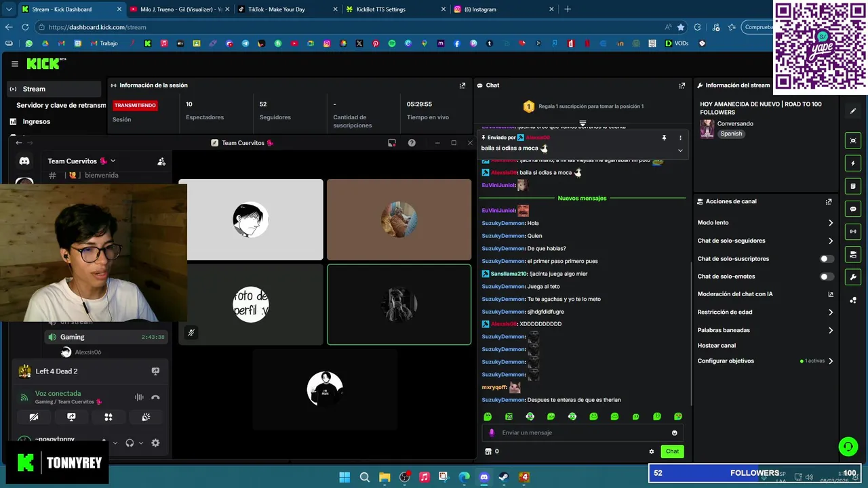The height and width of the screenshot is (488, 868).
Task: Open Discord inbox icon in title bar
Action: pos(392,143)
